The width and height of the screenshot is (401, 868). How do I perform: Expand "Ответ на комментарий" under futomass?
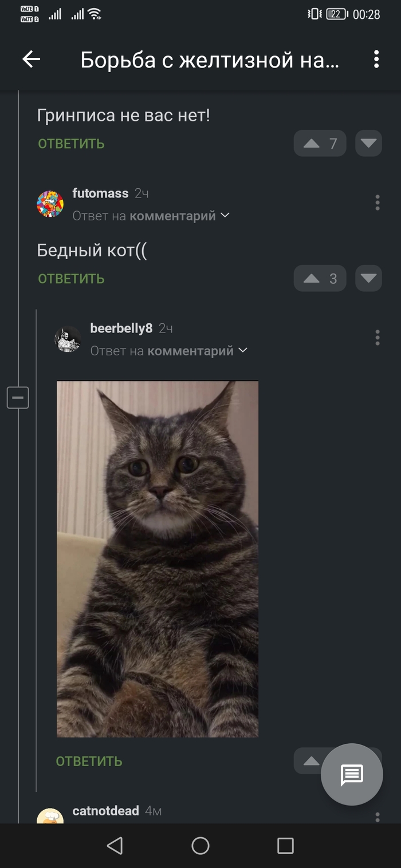click(151, 216)
